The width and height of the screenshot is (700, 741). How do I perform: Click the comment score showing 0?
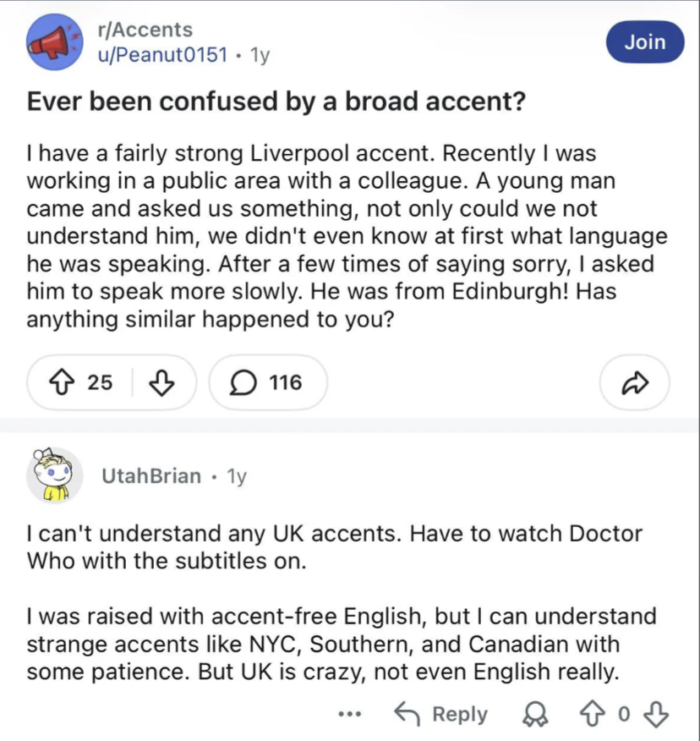pyautogui.click(x=624, y=714)
